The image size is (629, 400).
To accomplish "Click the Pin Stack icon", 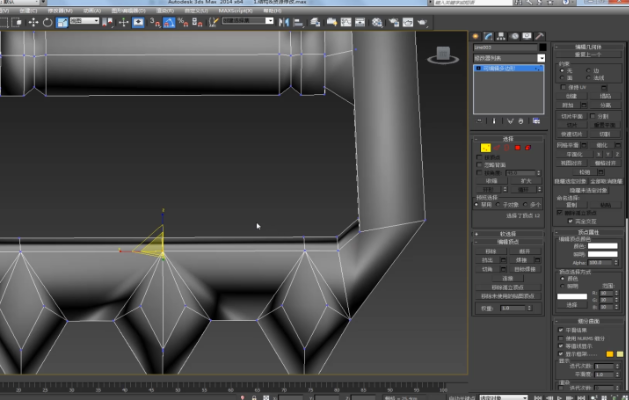I will (x=479, y=121).
